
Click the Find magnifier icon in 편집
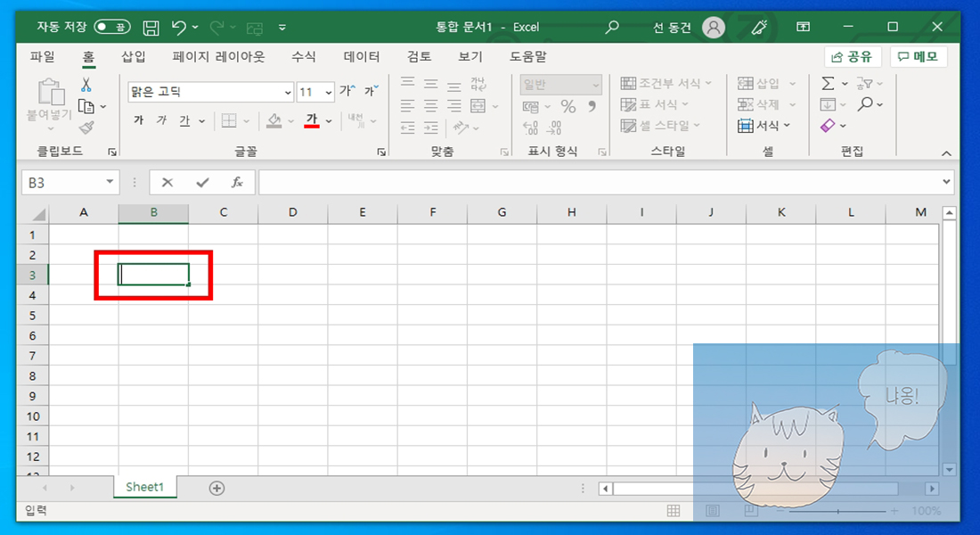click(865, 103)
